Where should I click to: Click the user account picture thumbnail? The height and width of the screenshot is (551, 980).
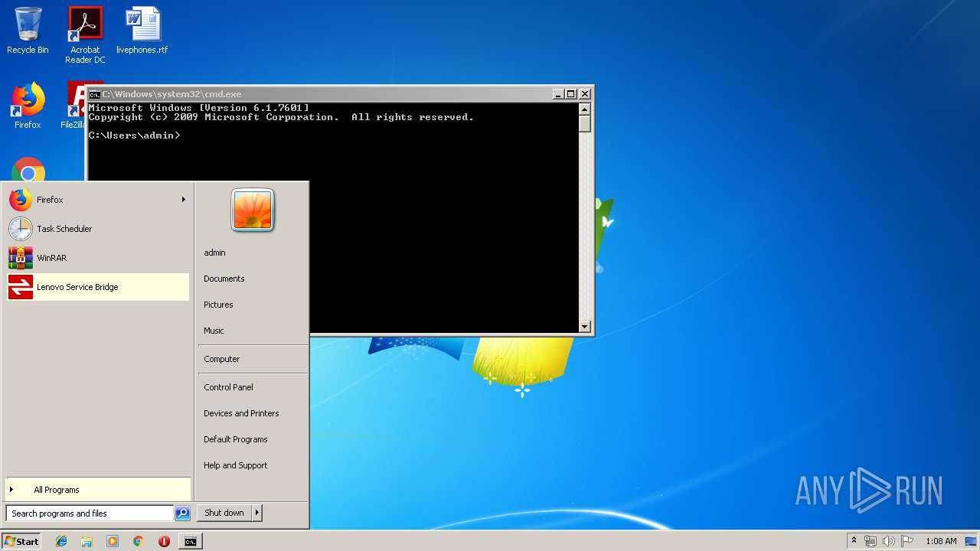(253, 210)
